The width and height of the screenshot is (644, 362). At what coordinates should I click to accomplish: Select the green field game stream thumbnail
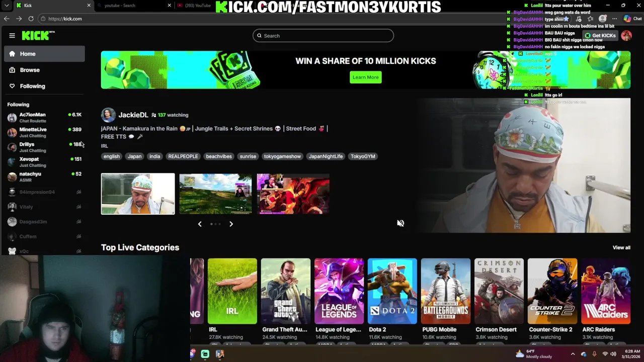215,194
